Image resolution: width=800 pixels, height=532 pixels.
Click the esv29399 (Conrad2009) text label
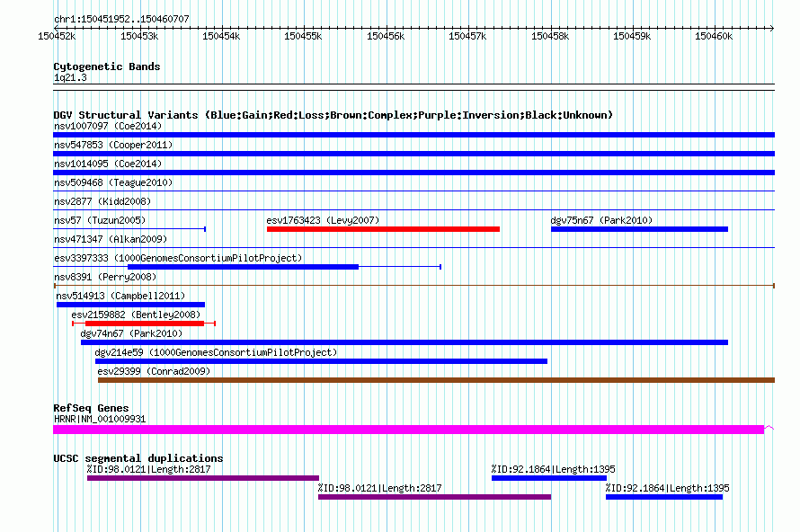click(154, 371)
